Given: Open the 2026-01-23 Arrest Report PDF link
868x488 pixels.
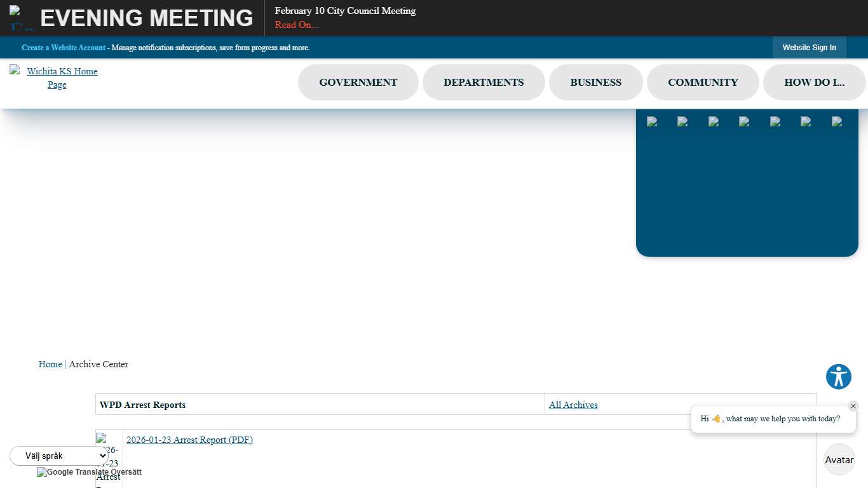Looking at the screenshot, I should click(x=189, y=440).
